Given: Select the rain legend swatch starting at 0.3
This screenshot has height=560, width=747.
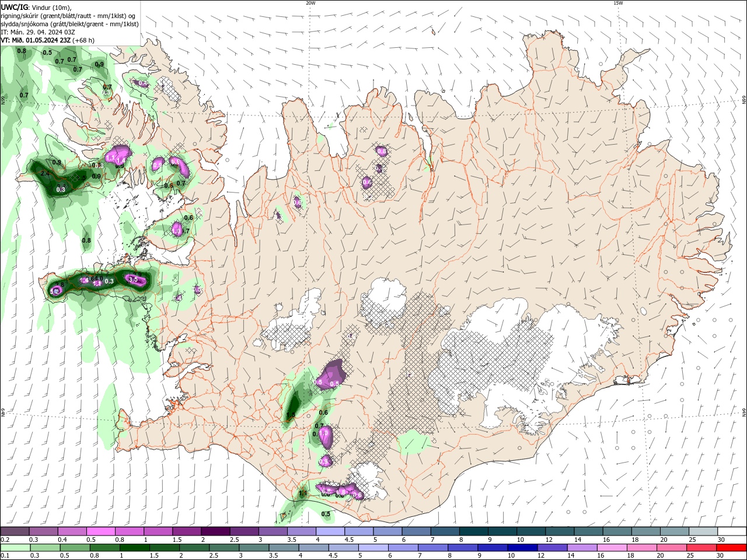Looking at the screenshot, I should coord(46,548).
